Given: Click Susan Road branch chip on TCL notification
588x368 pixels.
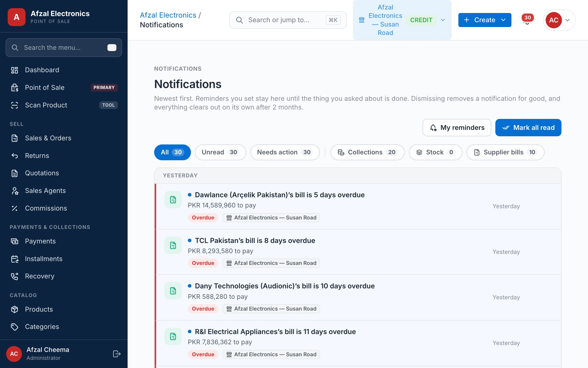Looking at the screenshot, I should click(271, 263).
